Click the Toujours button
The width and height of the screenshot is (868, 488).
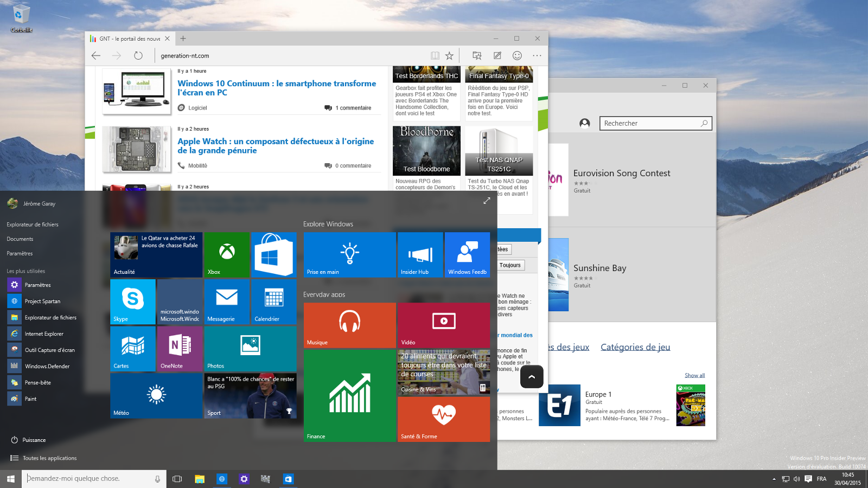(x=510, y=265)
